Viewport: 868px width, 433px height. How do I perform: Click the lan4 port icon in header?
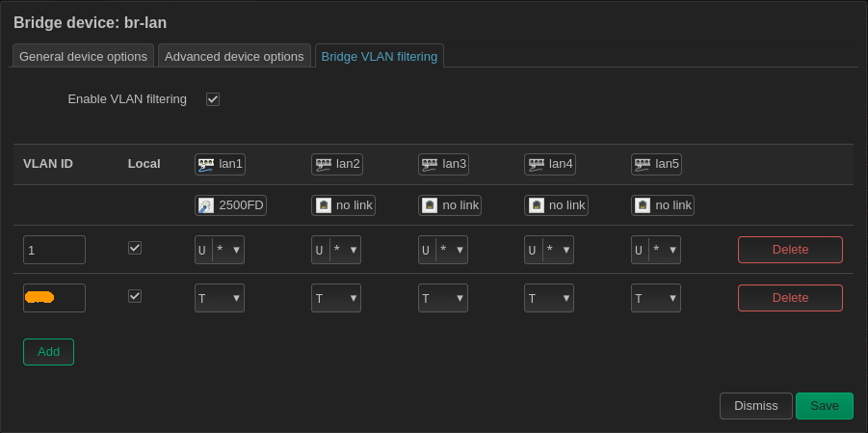pos(537,164)
